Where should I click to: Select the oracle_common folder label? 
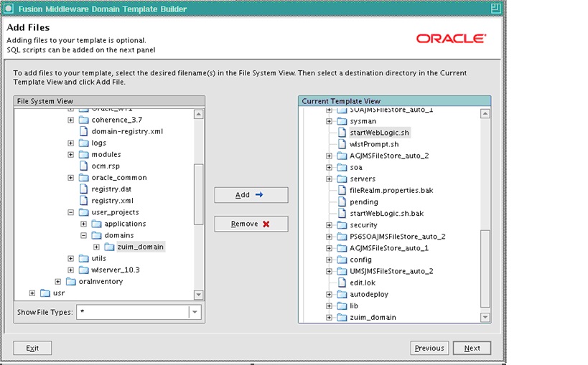(119, 178)
